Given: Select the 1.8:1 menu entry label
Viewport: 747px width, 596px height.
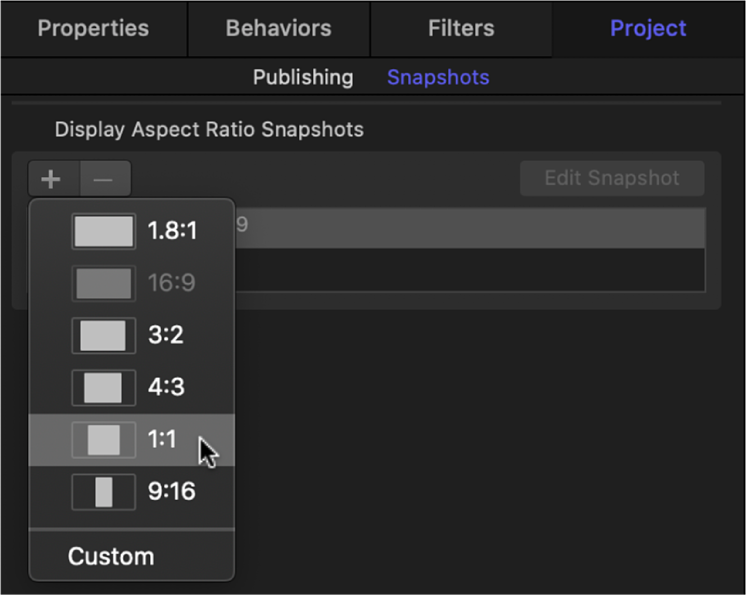Looking at the screenshot, I should (x=172, y=231).
